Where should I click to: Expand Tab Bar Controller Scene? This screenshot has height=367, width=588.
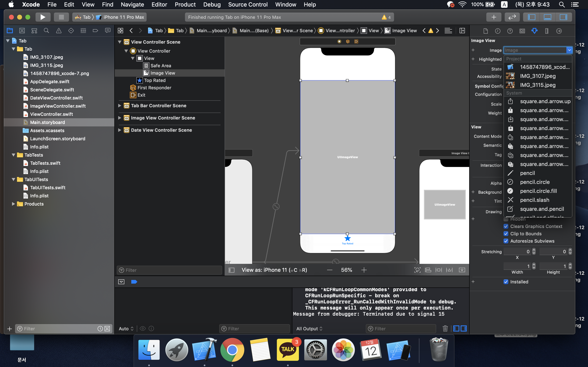coord(120,106)
